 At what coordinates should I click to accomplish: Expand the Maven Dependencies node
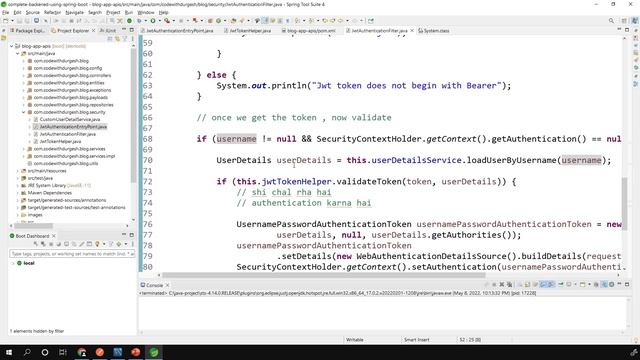pyautogui.click(x=18, y=193)
